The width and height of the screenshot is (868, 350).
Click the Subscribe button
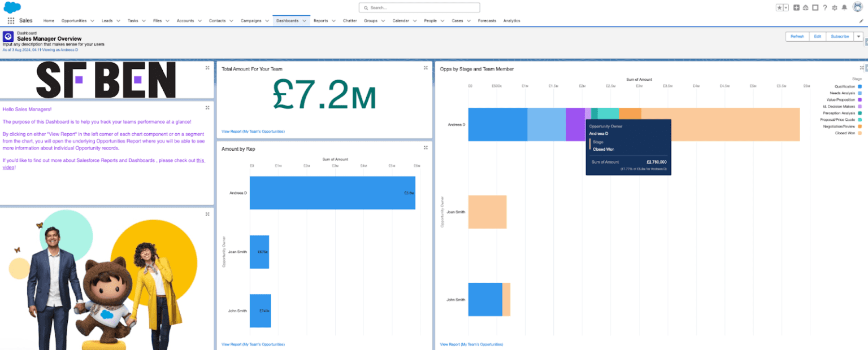(840, 36)
